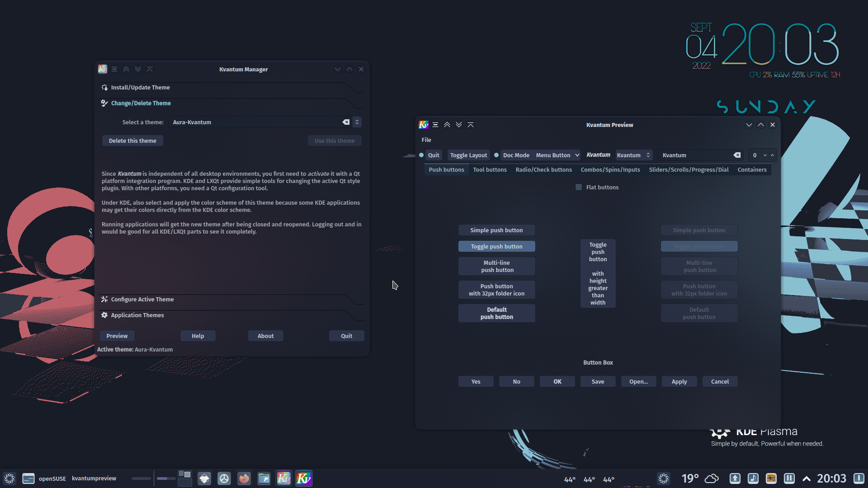Image resolution: width=868 pixels, height=488 pixels.
Task: Click the window list icon beside openSUSE label
Action: tap(28, 479)
